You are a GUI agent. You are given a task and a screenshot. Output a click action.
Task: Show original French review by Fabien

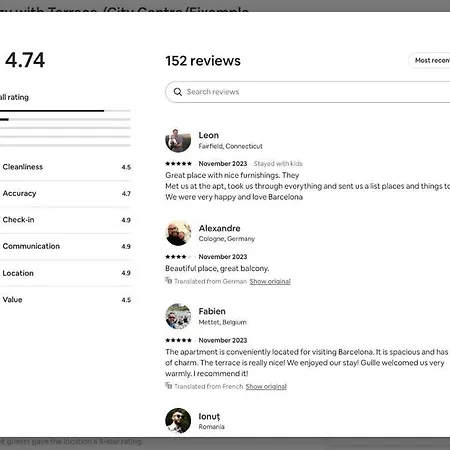click(266, 386)
